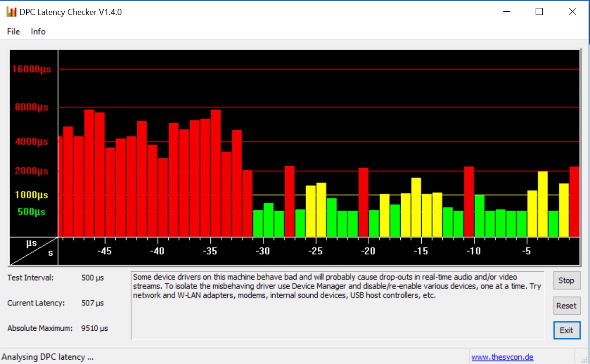
Task: Click the -15 time axis label
Action: point(421,251)
